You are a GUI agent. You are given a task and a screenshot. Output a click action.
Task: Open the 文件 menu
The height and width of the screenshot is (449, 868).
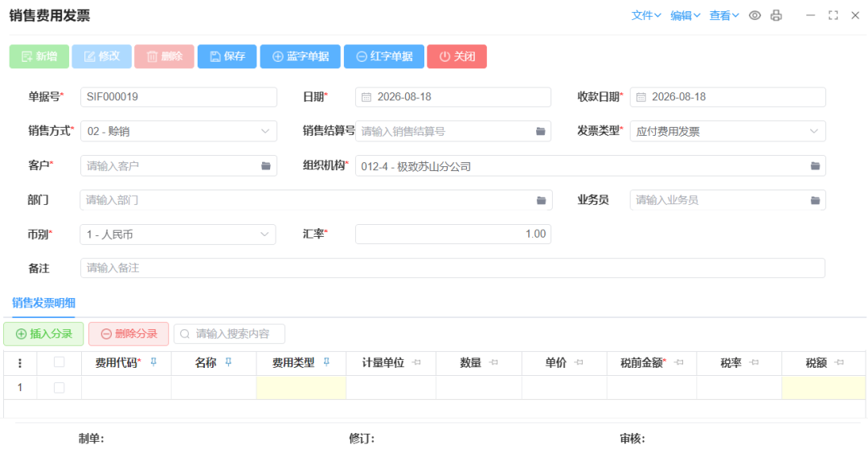[x=646, y=15]
